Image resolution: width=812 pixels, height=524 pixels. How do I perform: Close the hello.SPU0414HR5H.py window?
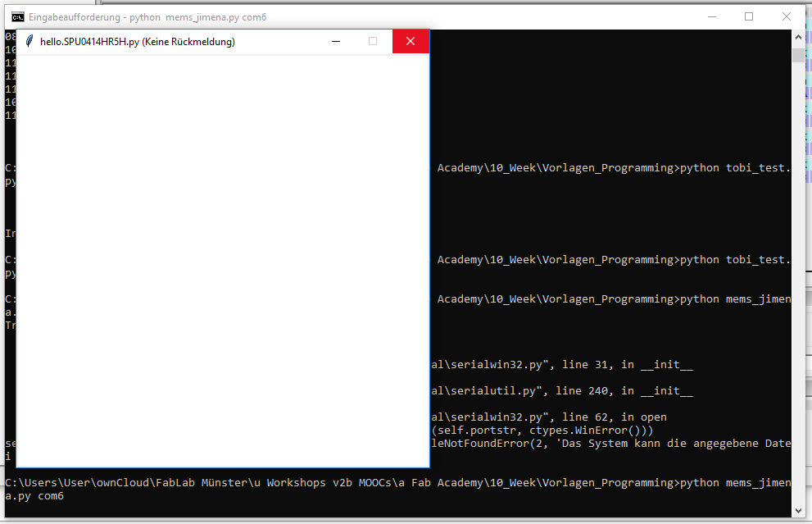pos(411,42)
